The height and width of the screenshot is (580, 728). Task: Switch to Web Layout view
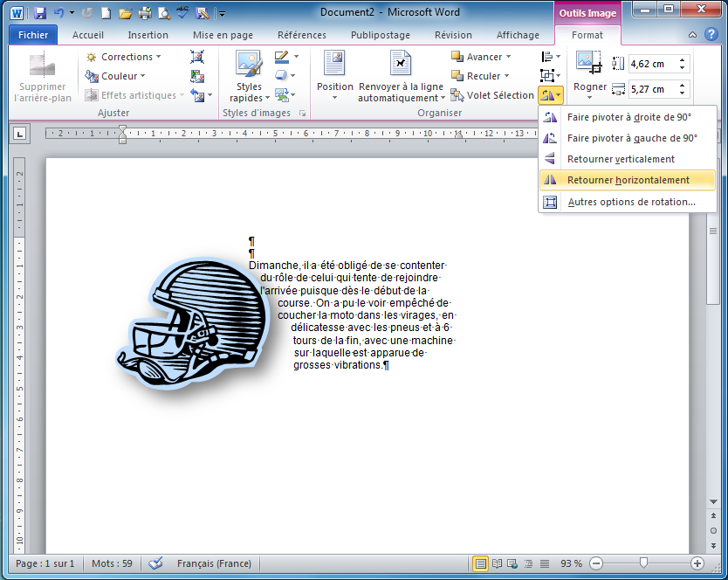(512, 563)
